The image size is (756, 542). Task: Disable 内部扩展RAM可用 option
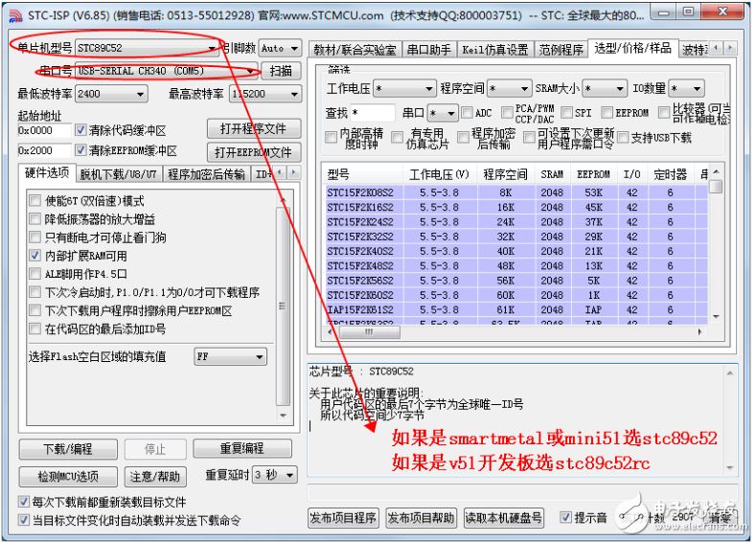34,256
